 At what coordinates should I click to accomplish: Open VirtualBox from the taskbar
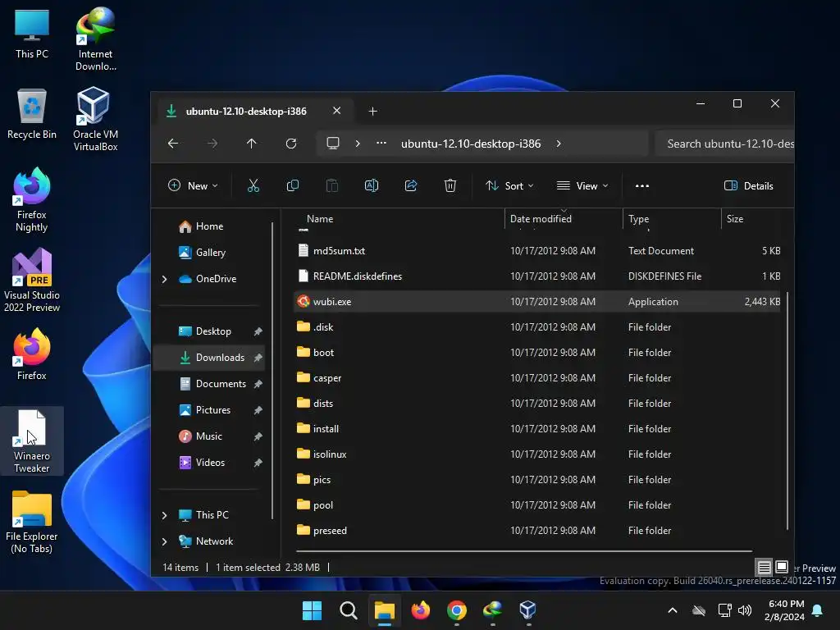click(527, 609)
